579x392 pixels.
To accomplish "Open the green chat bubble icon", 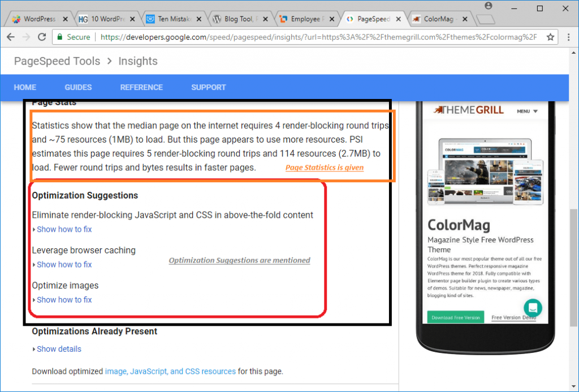I will pyautogui.click(x=533, y=308).
